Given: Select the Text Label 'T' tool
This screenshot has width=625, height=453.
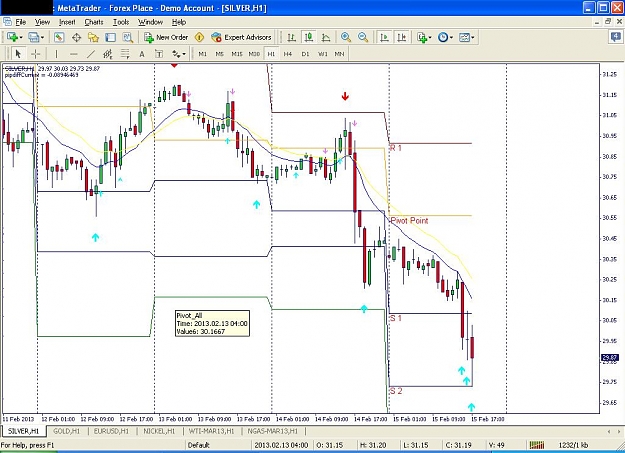Looking at the screenshot, I should pos(159,53).
